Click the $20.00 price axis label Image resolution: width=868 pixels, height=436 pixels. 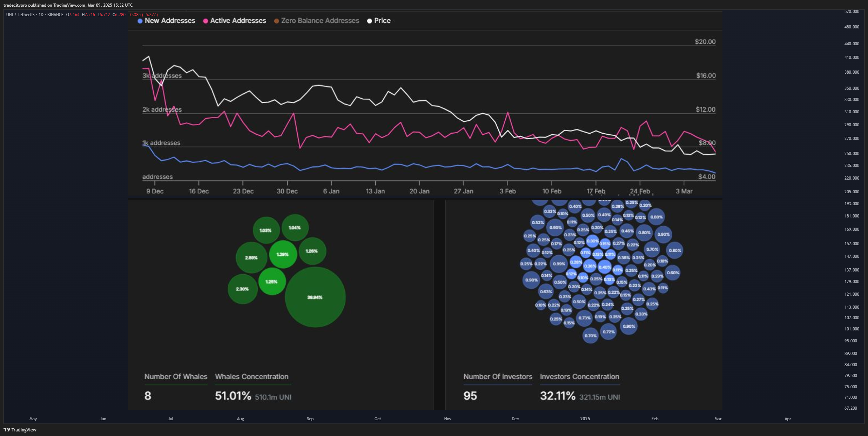click(x=705, y=42)
